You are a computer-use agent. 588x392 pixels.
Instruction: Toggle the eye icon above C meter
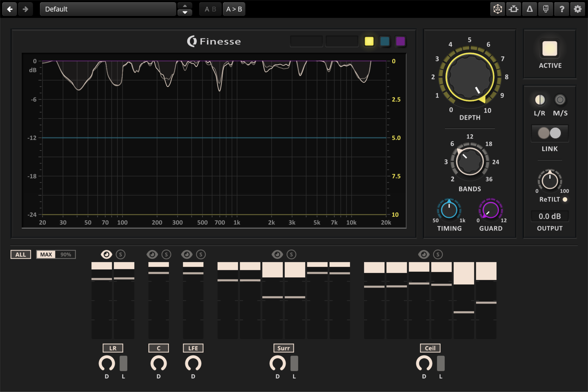tap(152, 255)
